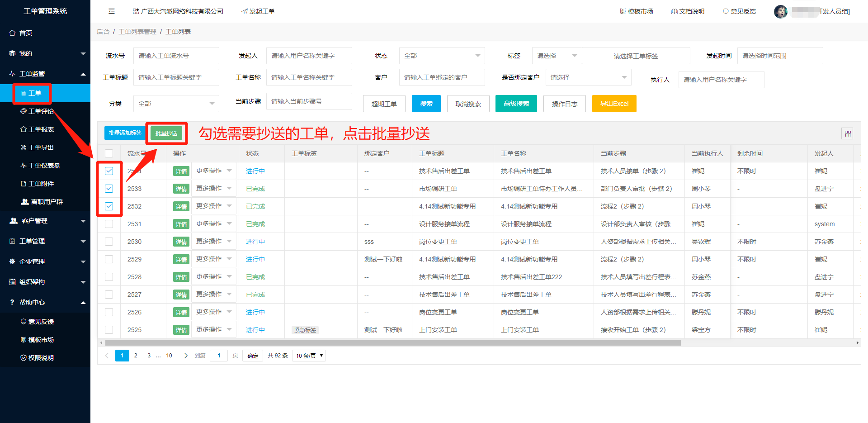Click the 搜索 button

click(x=426, y=104)
